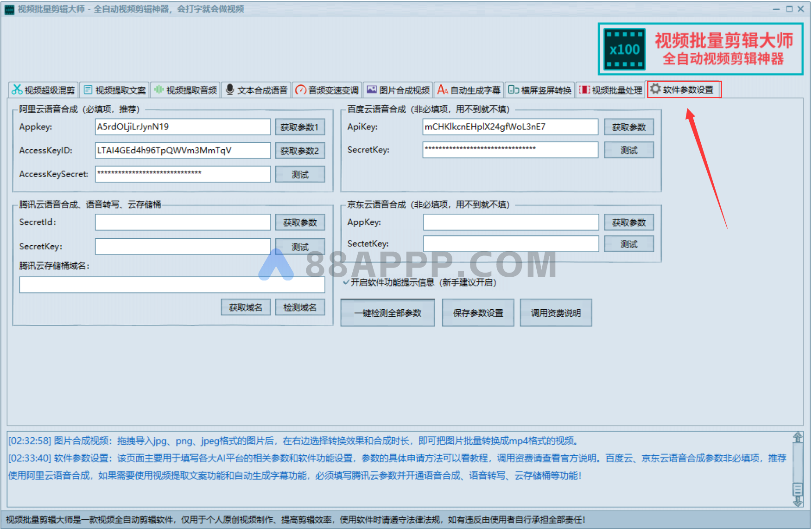Open the 自动生成字幕 tab
The image size is (812, 529).
(x=469, y=90)
